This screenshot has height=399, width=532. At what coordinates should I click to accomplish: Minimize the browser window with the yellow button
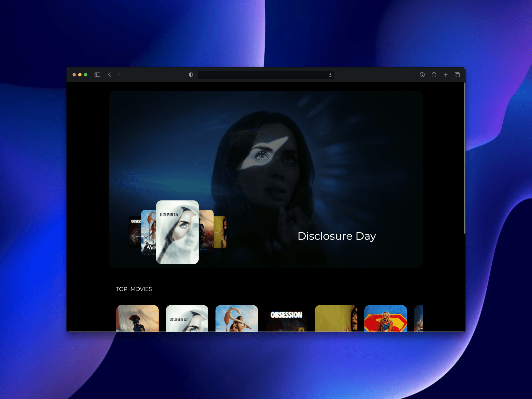[80, 75]
